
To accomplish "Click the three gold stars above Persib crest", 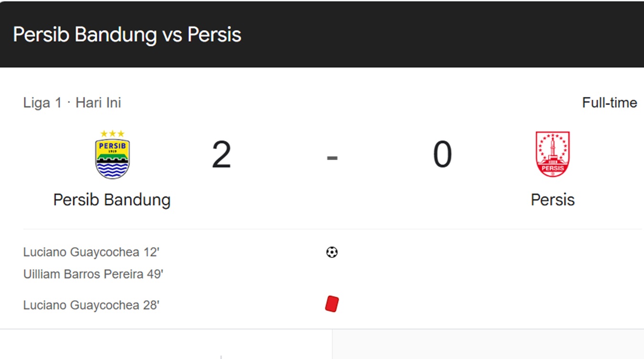I will point(112,134).
